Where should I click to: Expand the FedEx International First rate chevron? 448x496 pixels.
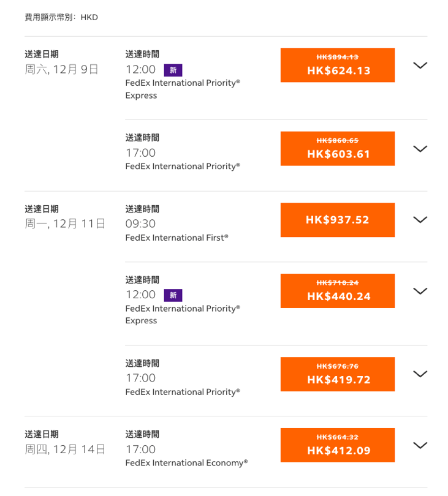pyautogui.click(x=420, y=220)
